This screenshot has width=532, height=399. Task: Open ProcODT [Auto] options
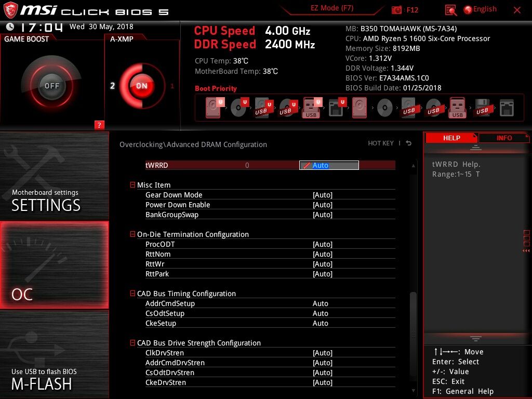pyautogui.click(x=322, y=244)
